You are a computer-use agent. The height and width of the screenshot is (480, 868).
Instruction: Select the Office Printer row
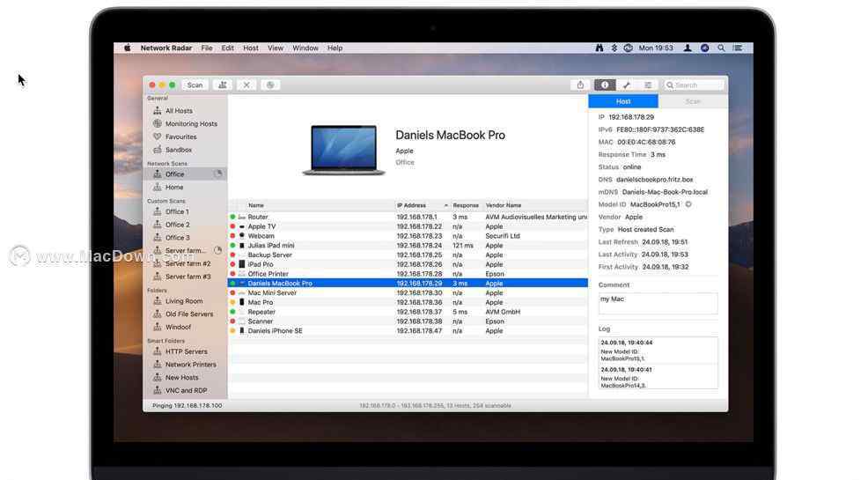tap(408, 274)
